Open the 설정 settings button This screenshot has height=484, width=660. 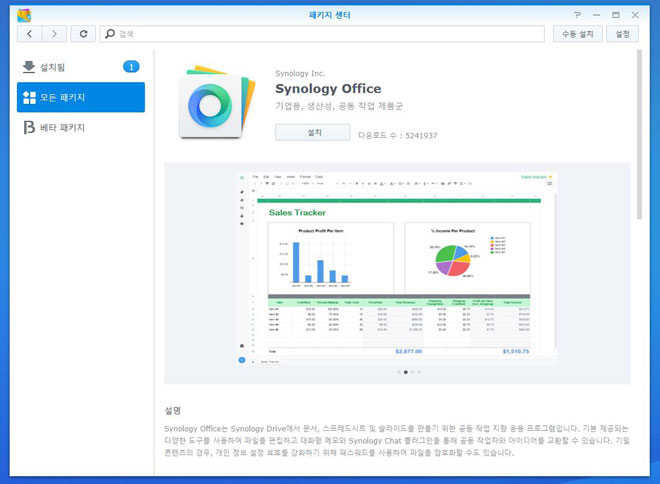point(623,34)
